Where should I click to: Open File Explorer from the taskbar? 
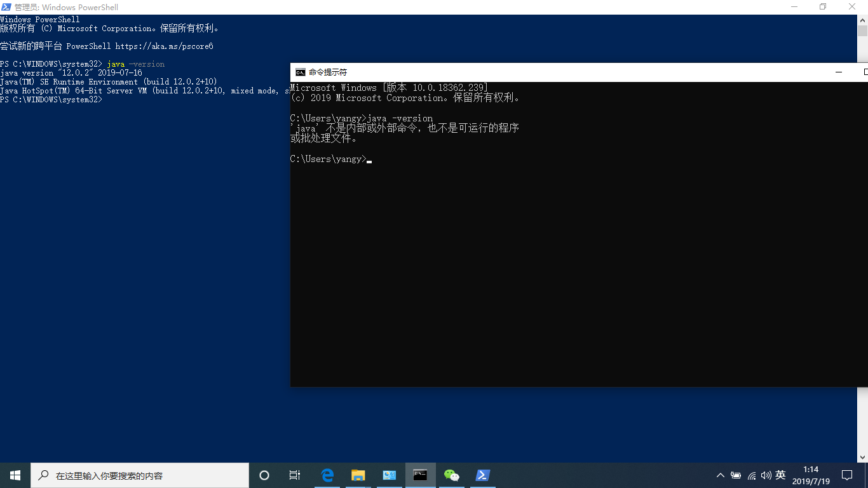tap(358, 475)
